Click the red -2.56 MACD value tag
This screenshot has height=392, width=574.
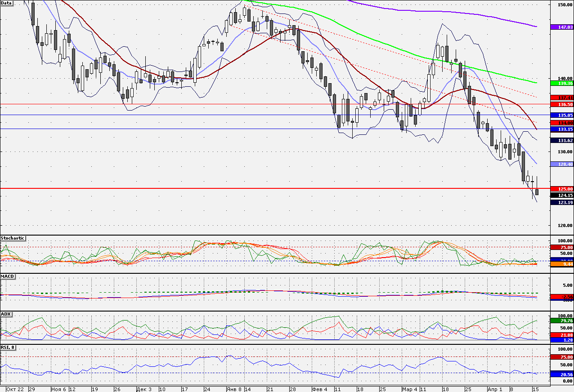click(561, 297)
